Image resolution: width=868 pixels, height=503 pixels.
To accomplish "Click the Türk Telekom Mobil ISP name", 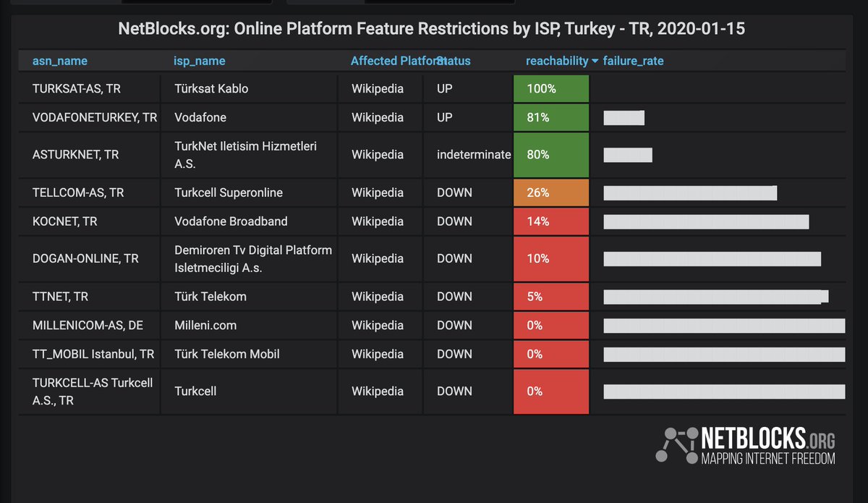I will (227, 354).
